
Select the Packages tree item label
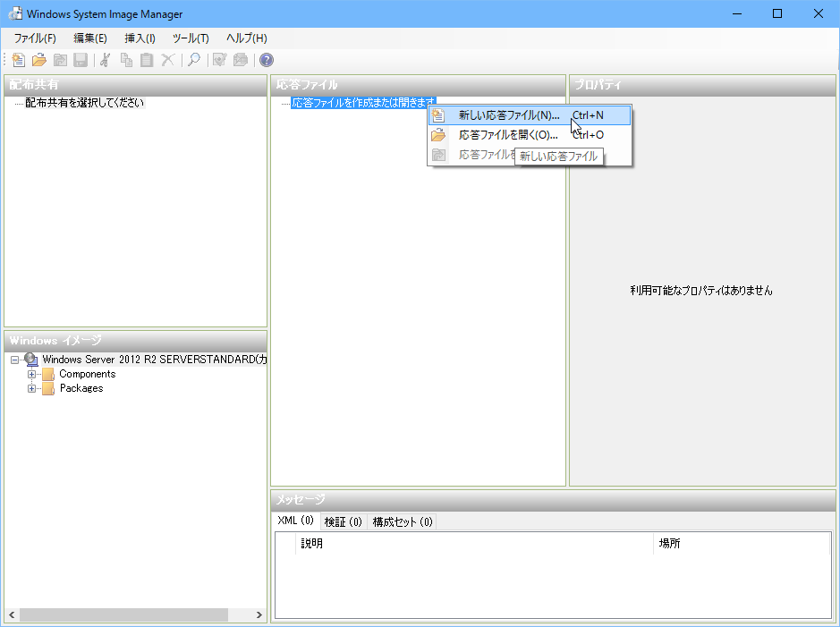pos(81,388)
